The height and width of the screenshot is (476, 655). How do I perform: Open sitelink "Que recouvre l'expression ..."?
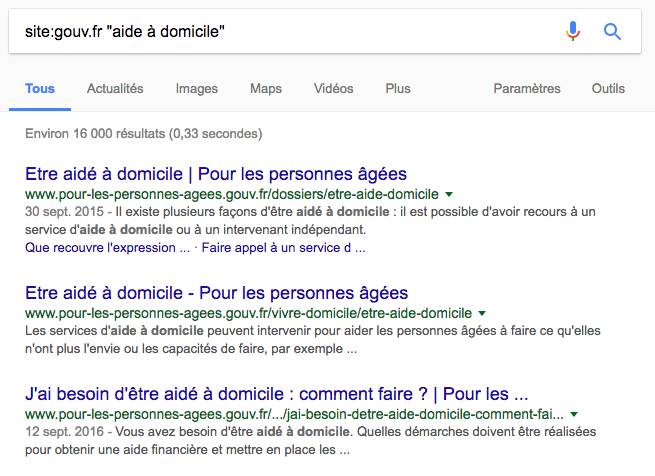(x=107, y=247)
